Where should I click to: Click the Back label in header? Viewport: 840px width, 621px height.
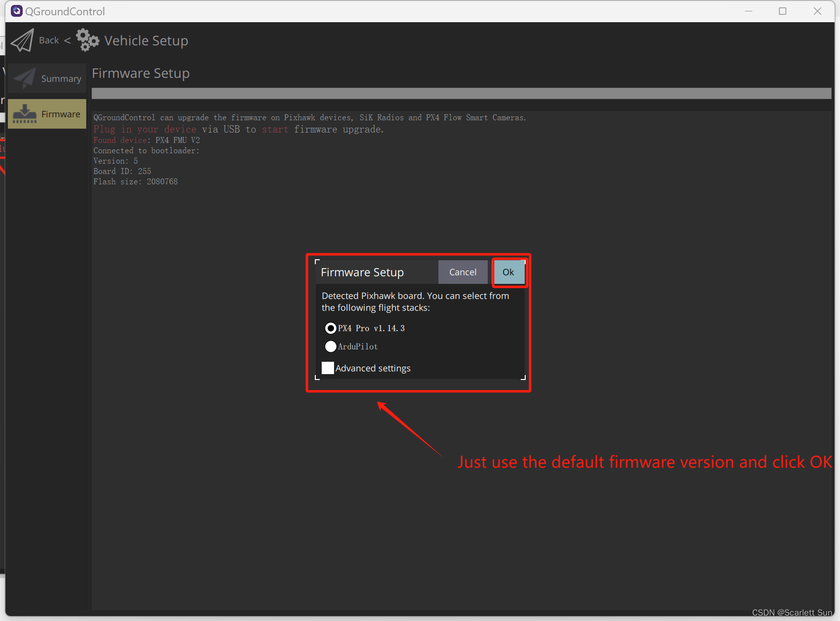49,40
